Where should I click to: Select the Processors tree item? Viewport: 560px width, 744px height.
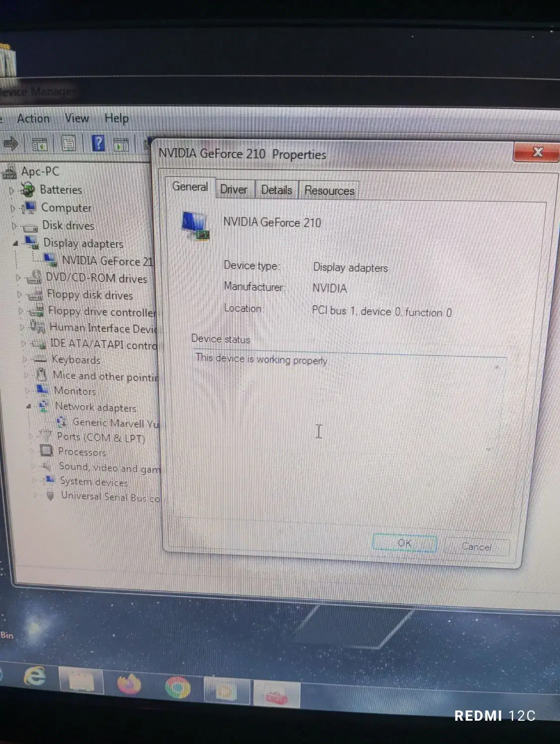pos(82,452)
